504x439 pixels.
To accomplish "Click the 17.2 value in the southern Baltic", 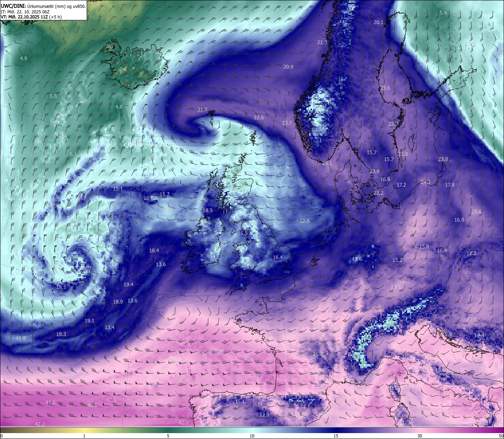I will point(401,185).
